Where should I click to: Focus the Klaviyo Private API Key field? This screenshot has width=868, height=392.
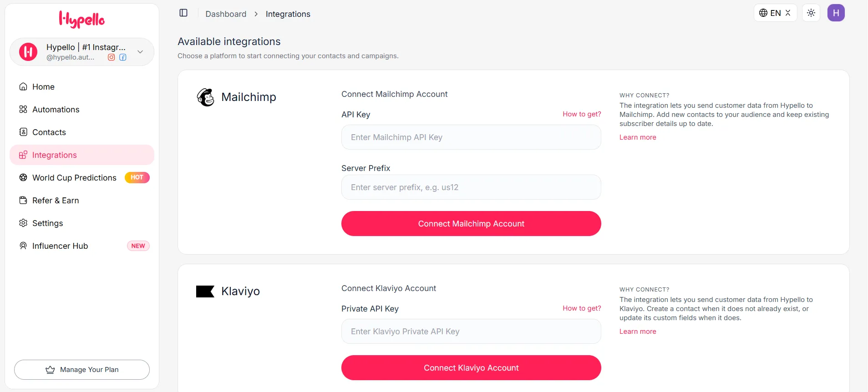tap(471, 331)
